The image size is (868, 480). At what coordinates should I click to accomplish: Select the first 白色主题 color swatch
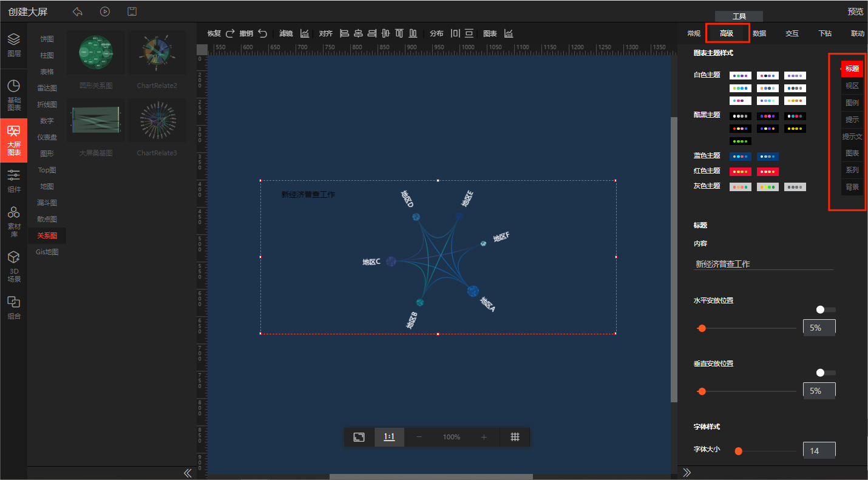pos(741,75)
